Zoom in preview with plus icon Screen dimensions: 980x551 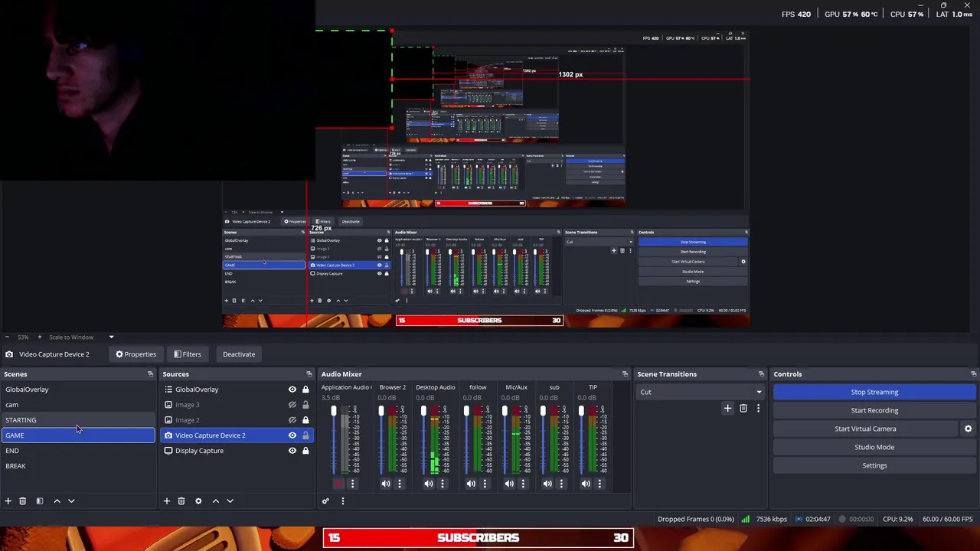tap(39, 337)
